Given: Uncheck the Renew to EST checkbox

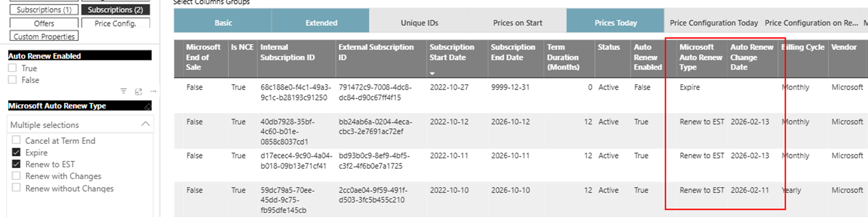Looking at the screenshot, I should [16, 164].
